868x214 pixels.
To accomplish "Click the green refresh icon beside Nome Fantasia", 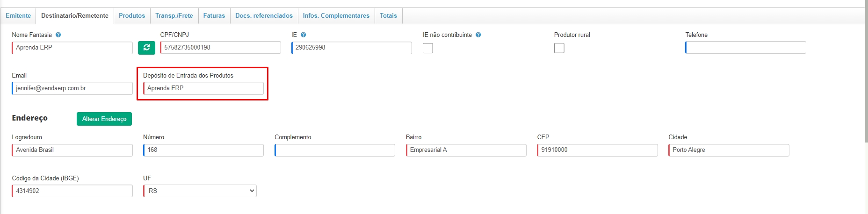I will click(146, 48).
